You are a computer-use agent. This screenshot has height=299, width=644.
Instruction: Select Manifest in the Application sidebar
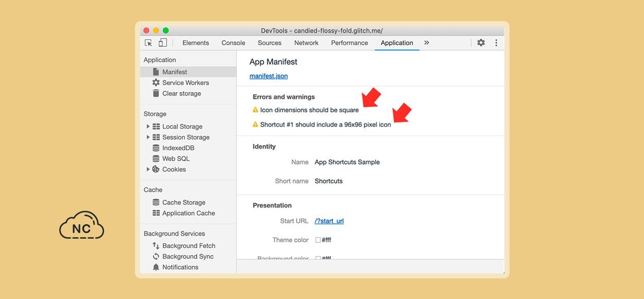point(175,72)
